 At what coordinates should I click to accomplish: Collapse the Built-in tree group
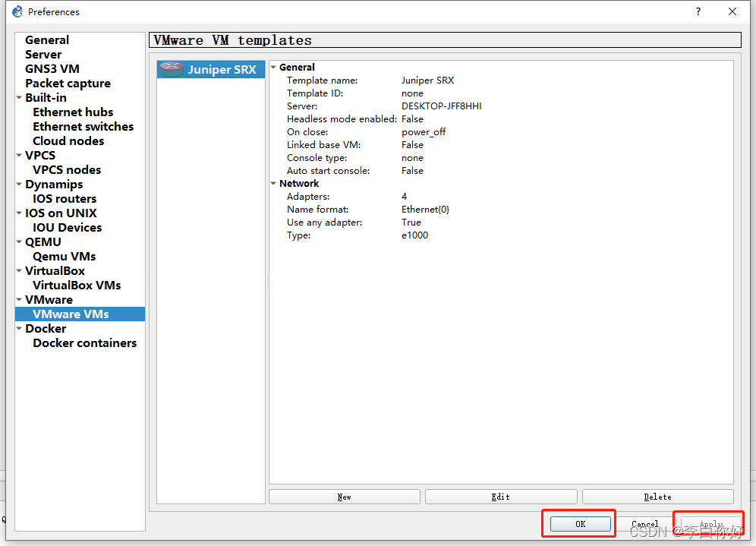click(19, 97)
